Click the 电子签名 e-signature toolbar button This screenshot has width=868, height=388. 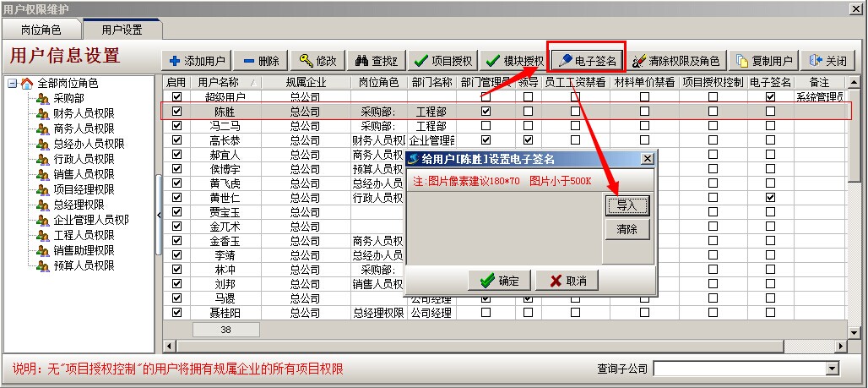[586, 61]
